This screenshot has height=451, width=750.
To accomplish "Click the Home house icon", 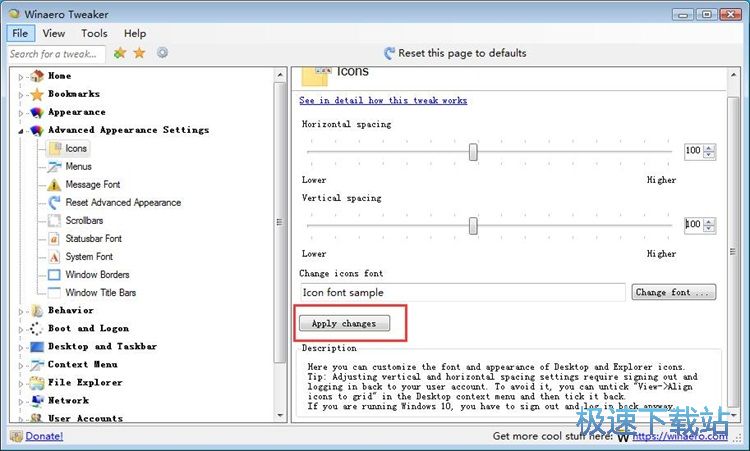I will coord(37,76).
